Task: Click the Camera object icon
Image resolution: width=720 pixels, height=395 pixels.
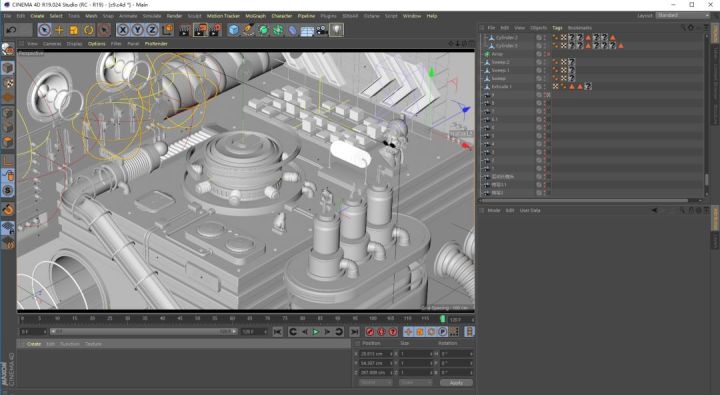Action: coord(322,30)
